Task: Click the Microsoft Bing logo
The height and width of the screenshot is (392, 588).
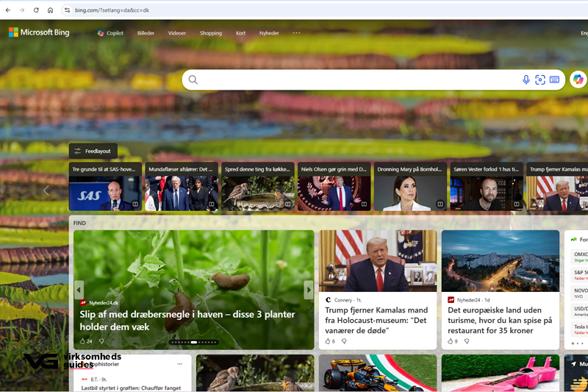Action: (x=39, y=32)
